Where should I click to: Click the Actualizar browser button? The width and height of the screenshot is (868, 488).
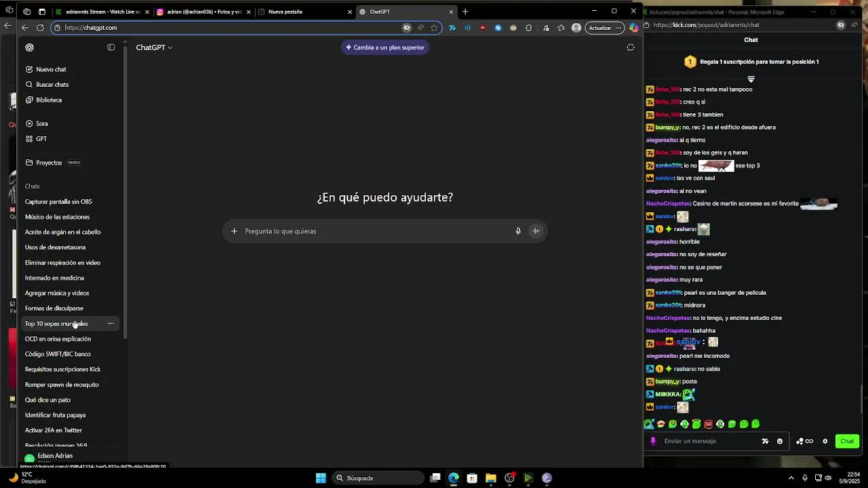pos(604,28)
